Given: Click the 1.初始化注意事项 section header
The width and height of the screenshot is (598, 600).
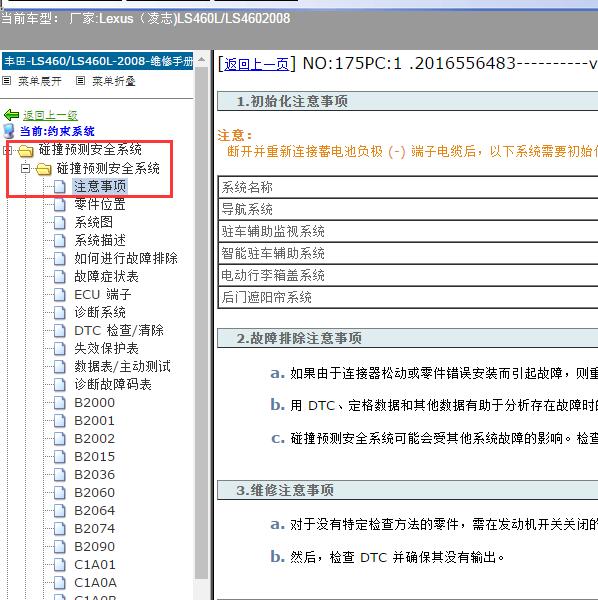Looking at the screenshot, I should coord(408,101).
